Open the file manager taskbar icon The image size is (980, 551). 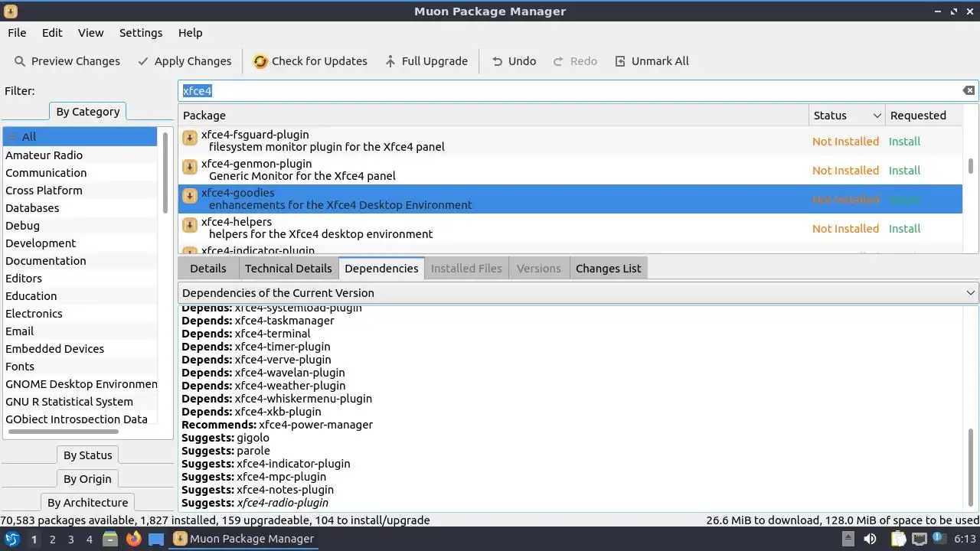pos(110,539)
